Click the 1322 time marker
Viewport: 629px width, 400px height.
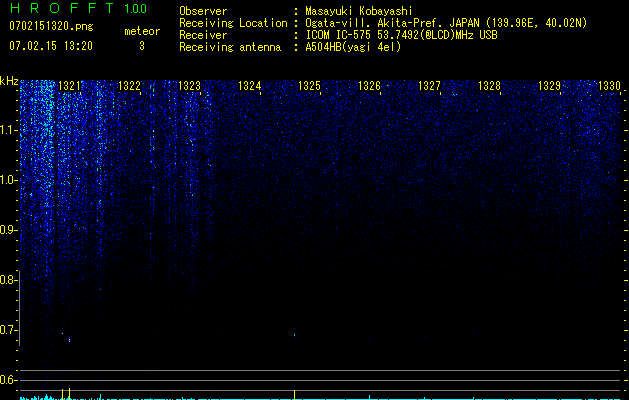coord(129,86)
